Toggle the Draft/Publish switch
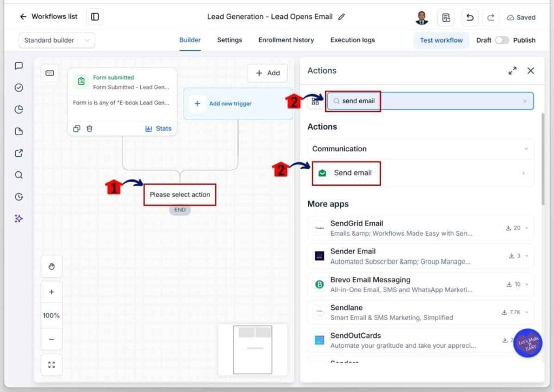Image resolution: width=554 pixels, height=392 pixels. coord(502,40)
